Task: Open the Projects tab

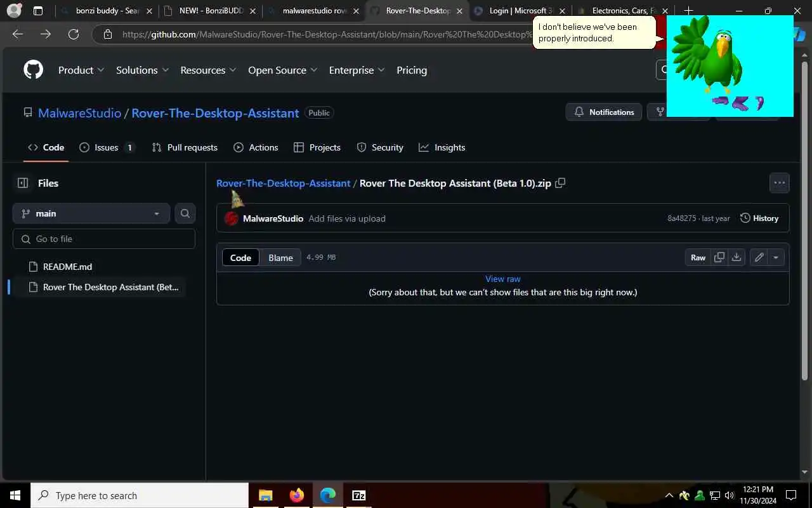Action: pyautogui.click(x=317, y=147)
